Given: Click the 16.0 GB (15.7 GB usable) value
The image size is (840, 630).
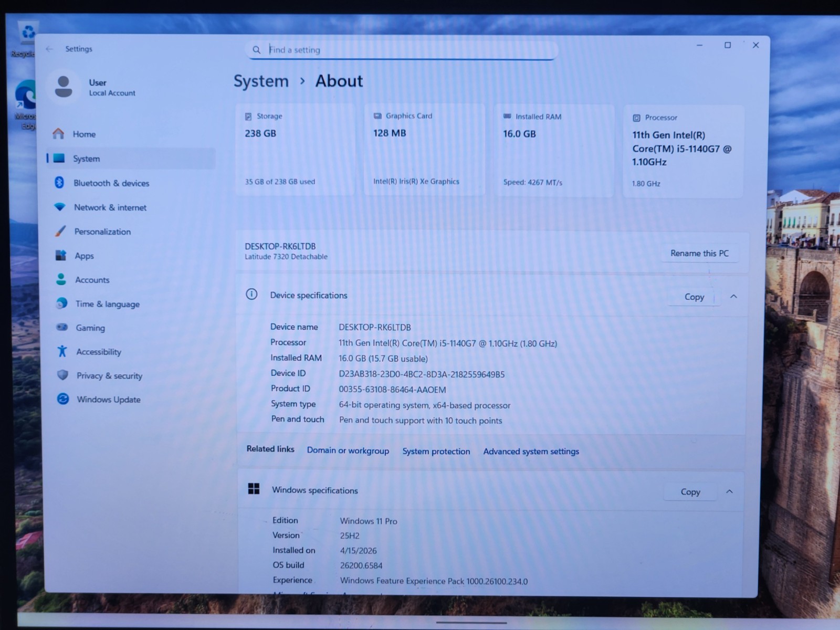Looking at the screenshot, I should 383,359.
